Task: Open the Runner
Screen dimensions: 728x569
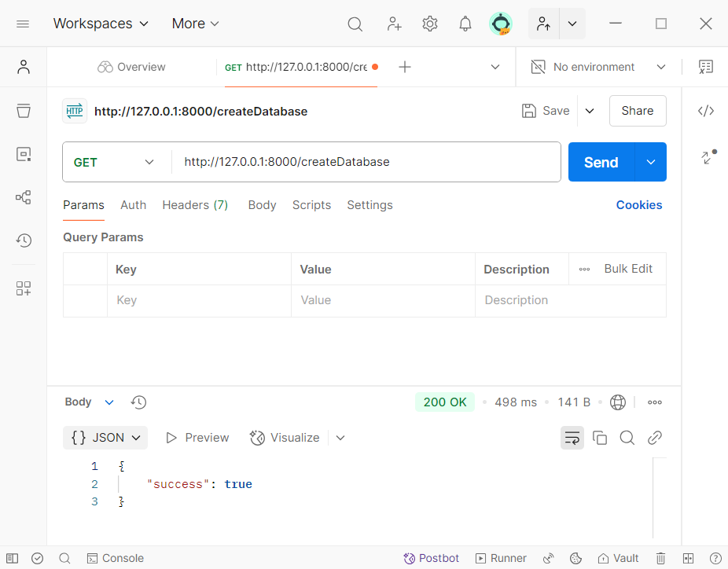Action: pos(501,558)
